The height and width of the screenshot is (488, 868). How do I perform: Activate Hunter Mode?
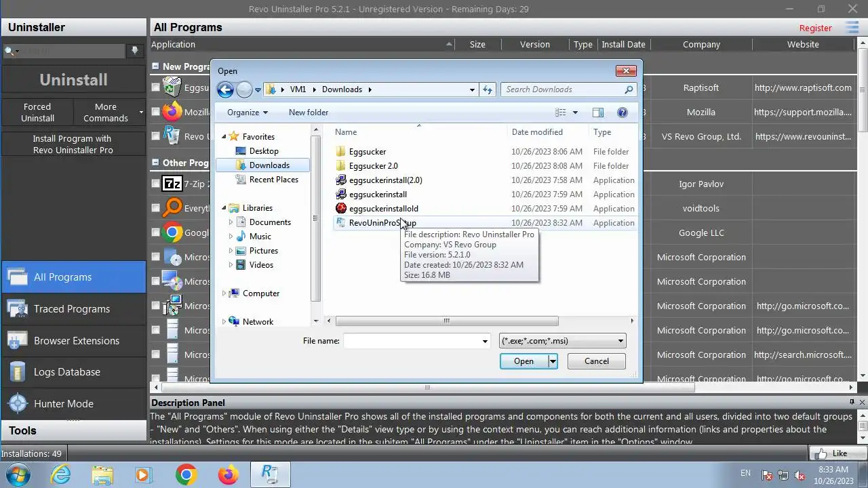point(73,403)
